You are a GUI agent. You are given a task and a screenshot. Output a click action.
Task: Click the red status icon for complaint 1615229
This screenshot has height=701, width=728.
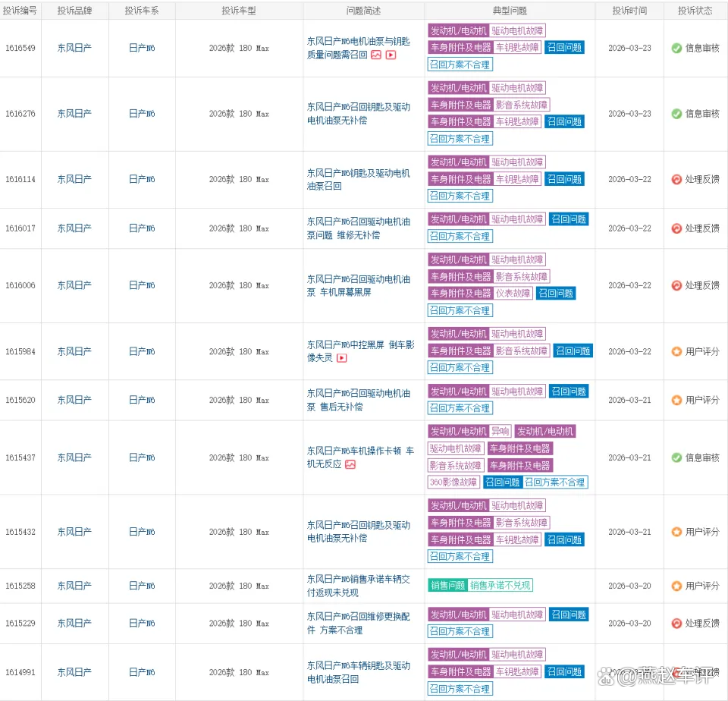[x=676, y=624]
